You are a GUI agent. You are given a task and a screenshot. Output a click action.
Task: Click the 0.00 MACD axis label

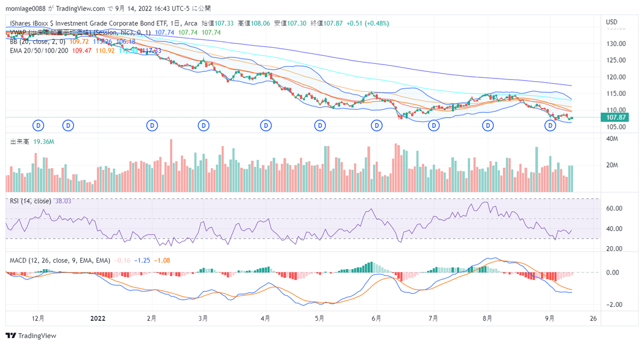point(613,272)
